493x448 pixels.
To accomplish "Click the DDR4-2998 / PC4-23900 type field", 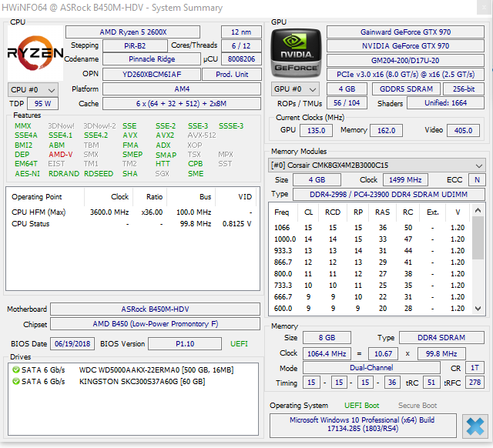I will click(388, 195).
